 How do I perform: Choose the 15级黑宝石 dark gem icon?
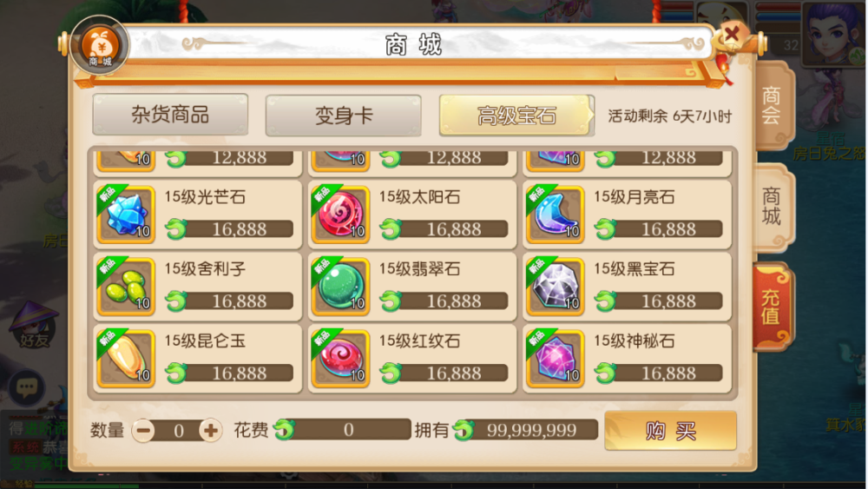click(x=556, y=287)
